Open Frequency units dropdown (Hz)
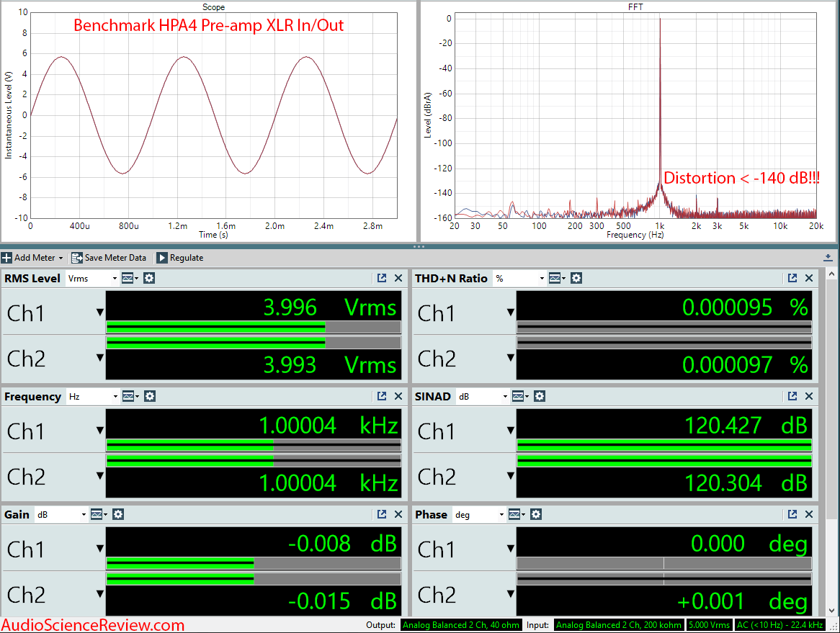 [93, 396]
